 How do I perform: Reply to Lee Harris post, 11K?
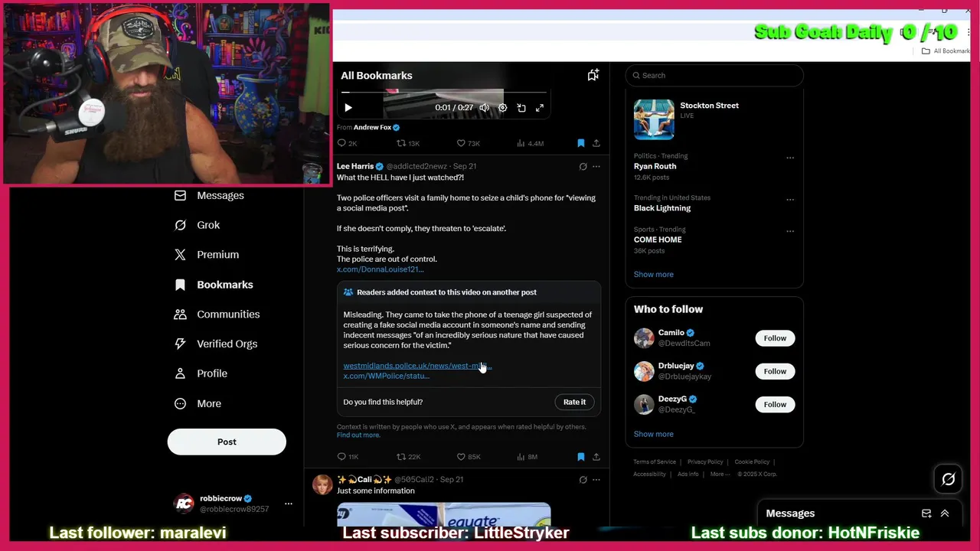coord(348,457)
